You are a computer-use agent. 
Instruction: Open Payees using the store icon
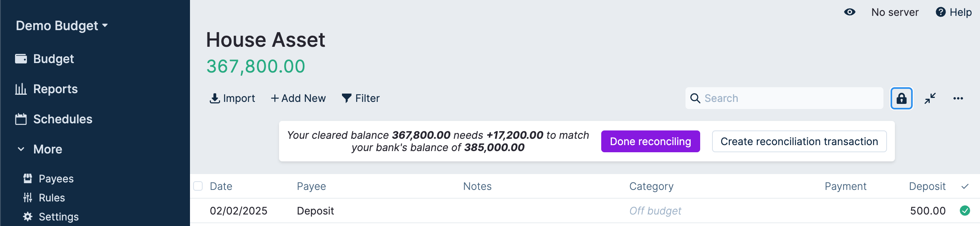coord(28,178)
